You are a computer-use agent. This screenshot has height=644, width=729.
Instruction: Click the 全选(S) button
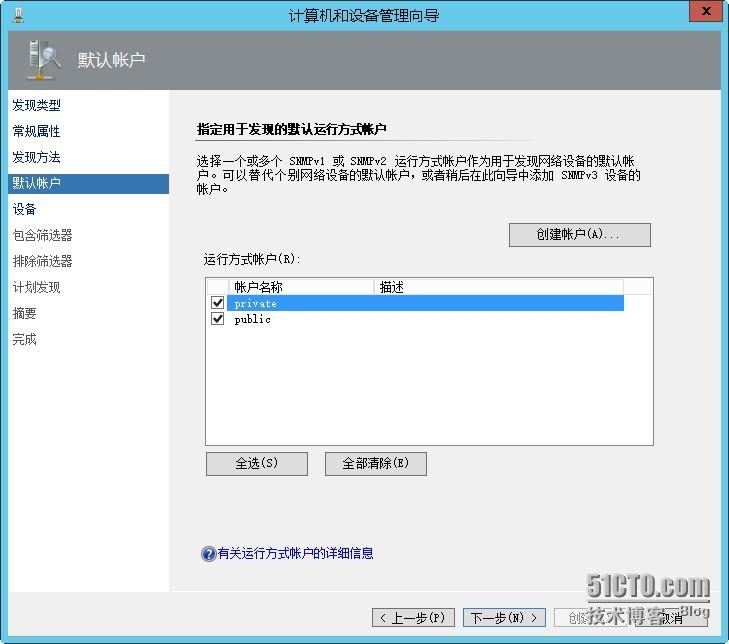coord(257,464)
